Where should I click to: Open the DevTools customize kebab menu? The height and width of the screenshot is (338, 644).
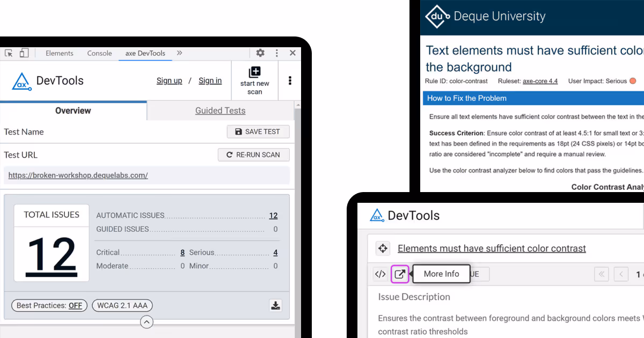pos(277,53)
